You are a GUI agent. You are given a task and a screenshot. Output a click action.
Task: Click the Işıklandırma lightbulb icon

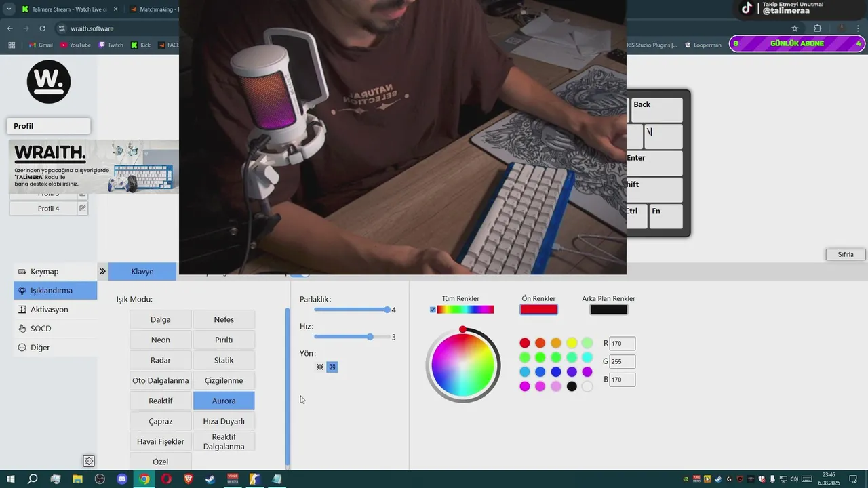(x=22, y=290)
